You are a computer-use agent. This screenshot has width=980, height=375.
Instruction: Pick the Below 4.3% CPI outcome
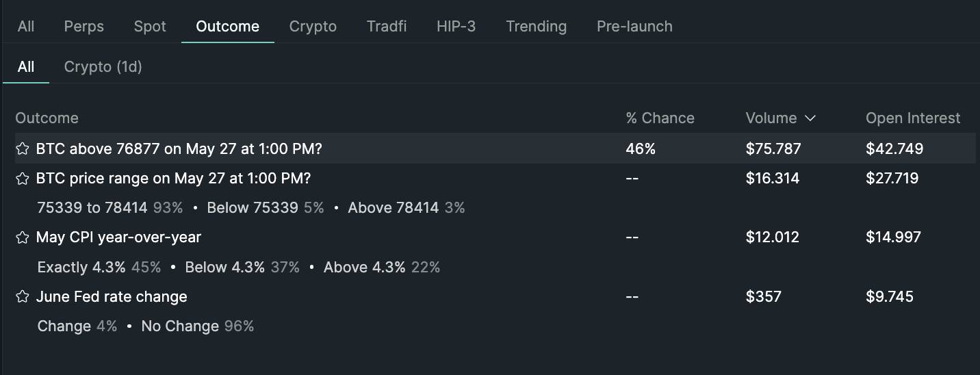click(x=242, y=267)
